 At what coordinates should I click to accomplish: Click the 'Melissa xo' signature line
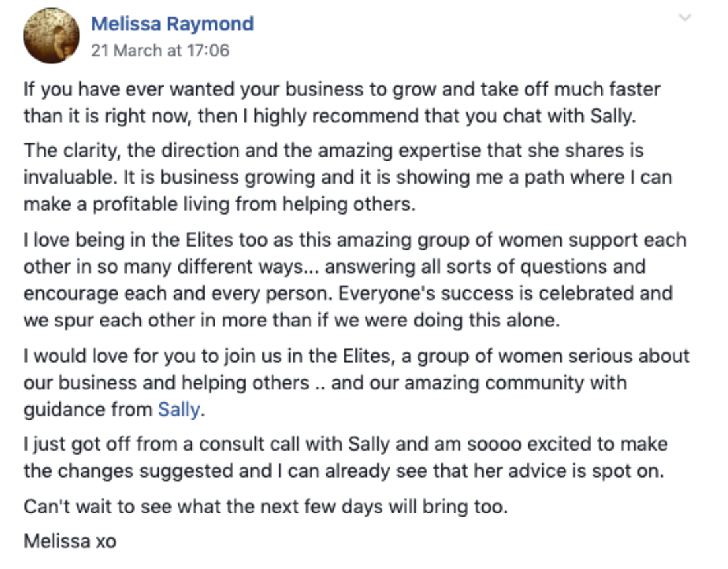point(70,541)
